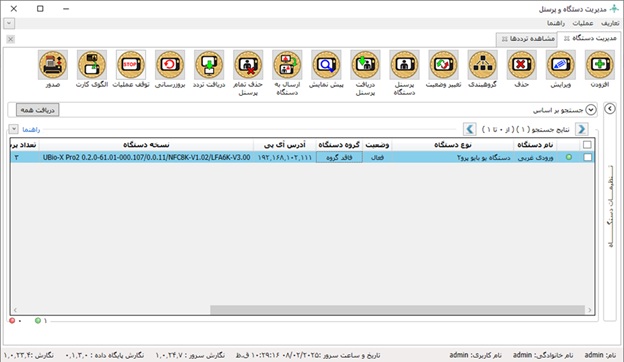Click the ویرایش (edit) icon
Screen dimensions: 624x362
[560, 65]
